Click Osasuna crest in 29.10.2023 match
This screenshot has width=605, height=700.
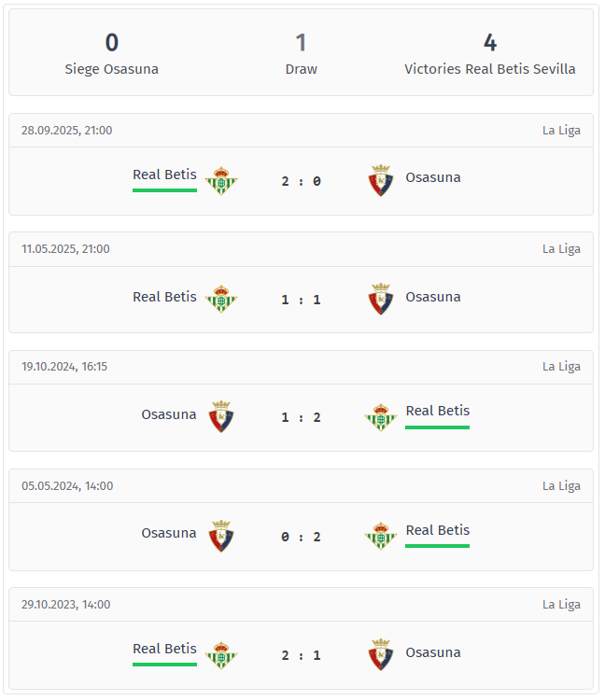(381, 654)
